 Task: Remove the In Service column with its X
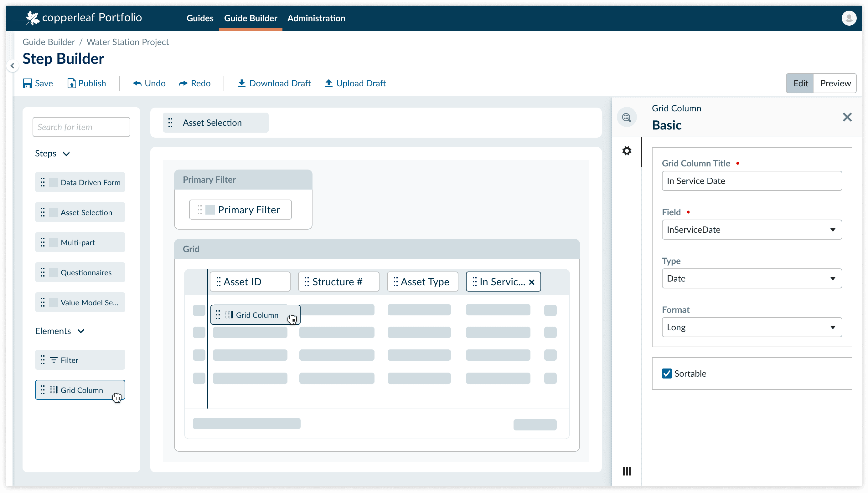(532, 282)
